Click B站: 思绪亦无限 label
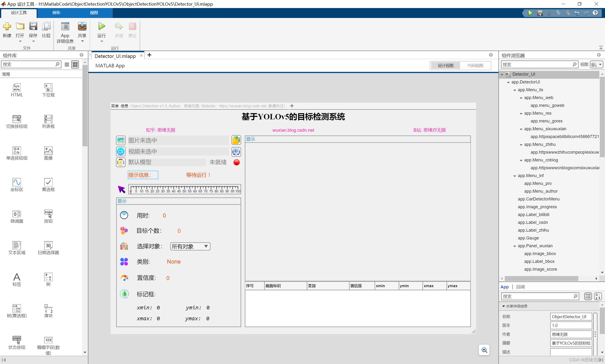This screenshot has width=605, height=364. coord(429,130)
